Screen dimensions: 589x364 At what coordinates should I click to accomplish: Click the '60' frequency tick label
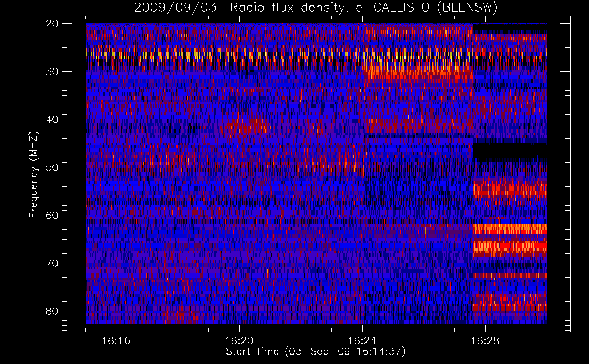click(52, 215)
